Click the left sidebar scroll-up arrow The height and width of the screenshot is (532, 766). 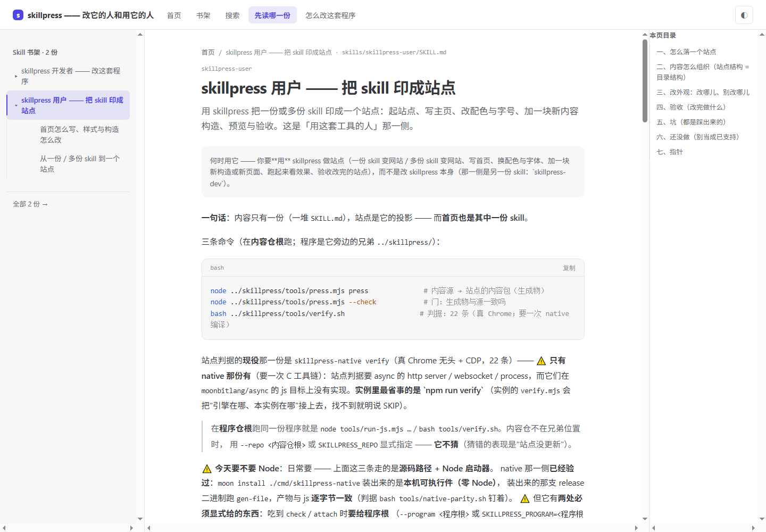click(140, 35)
